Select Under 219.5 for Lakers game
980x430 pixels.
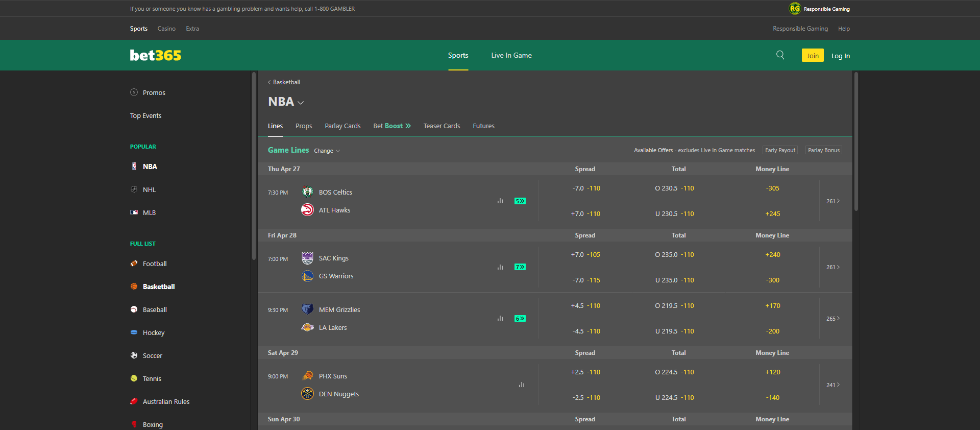tap(674, 331)
